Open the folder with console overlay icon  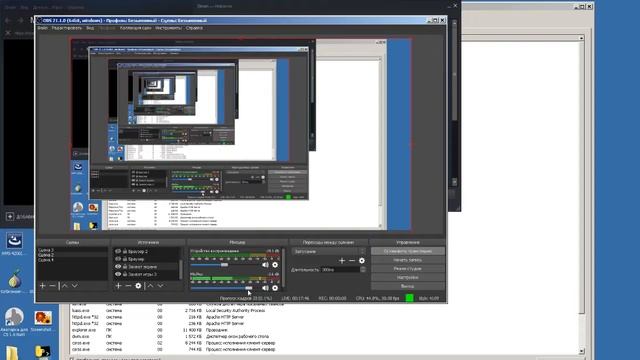[x=43, y=353]
